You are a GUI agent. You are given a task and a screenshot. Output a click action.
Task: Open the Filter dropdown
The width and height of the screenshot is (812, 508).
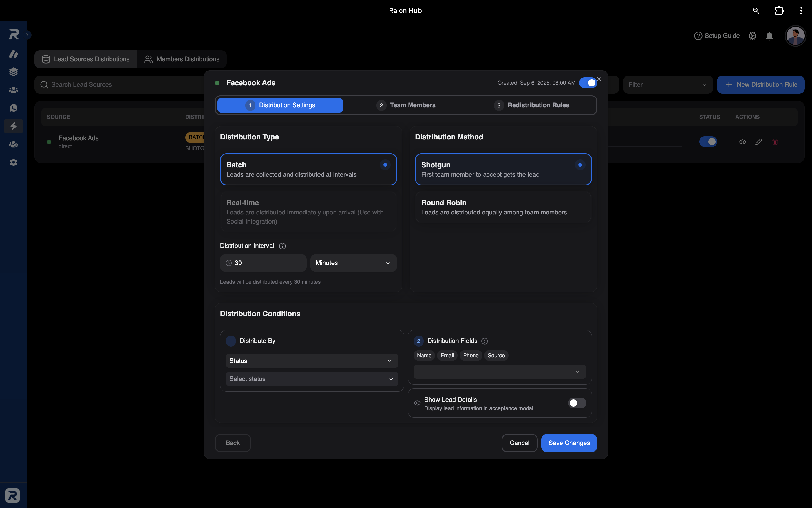coord(668,85)
